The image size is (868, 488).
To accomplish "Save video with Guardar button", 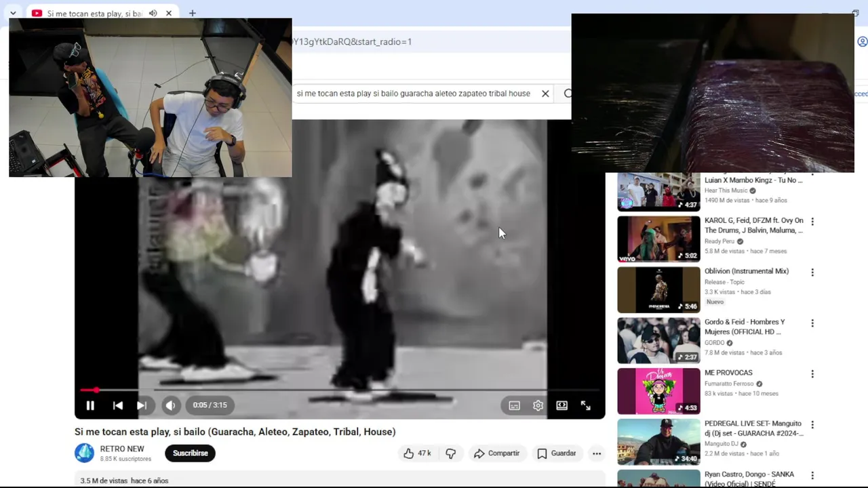I will point(556,453).
